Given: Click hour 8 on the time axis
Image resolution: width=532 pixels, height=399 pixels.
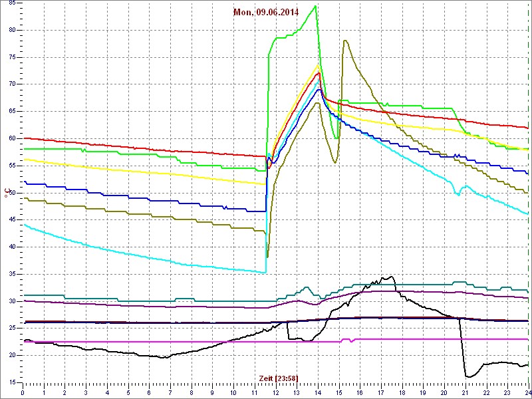Looking at the screenshot, I should (x=192, y=392).
